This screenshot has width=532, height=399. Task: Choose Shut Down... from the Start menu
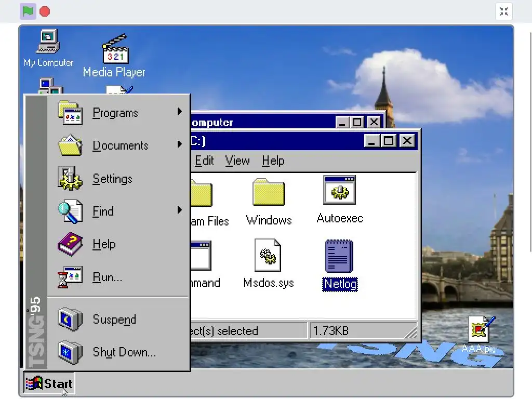(119, 352)
